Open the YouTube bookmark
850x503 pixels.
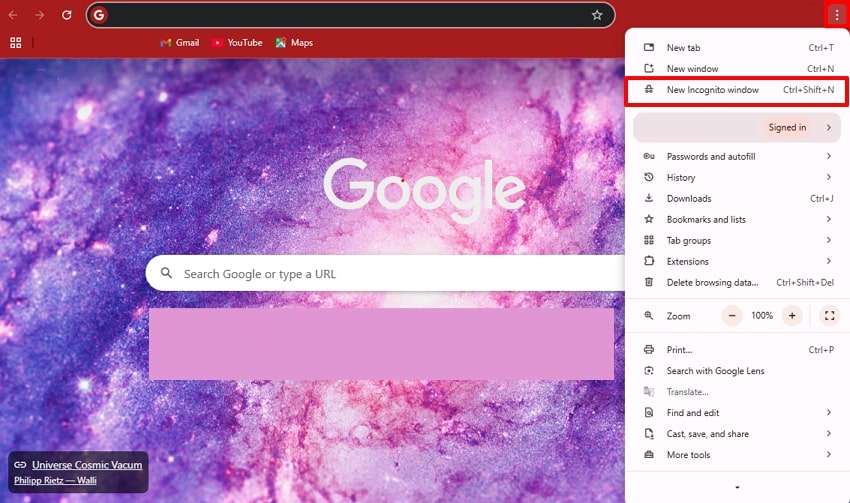pos(237,43)
